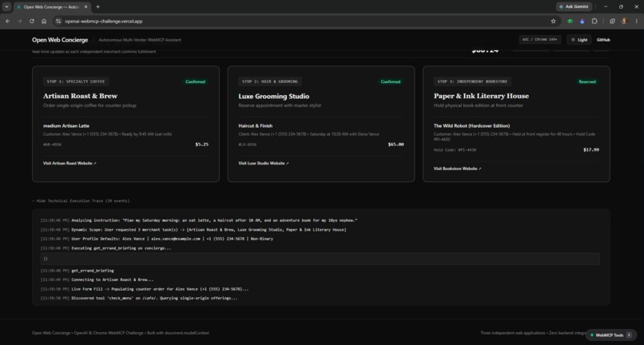644x345 pixels.
Task: Open the tab search dropdown arrow
Action: pyautogui.click(x=6, y=7)
